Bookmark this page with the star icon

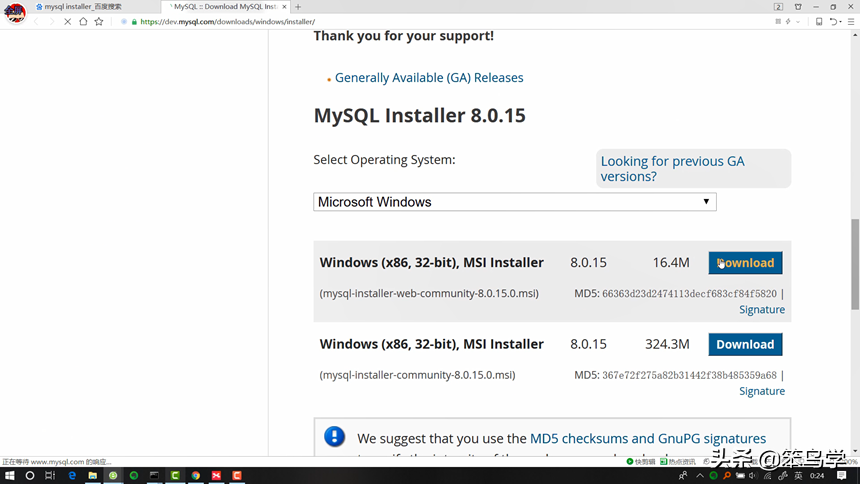tap(99, 21)
